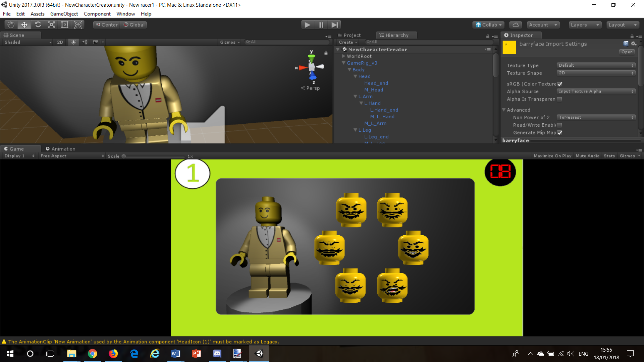644x362 pixels.
Task: Click the Open button in Inspector
Action: (627, 52)
